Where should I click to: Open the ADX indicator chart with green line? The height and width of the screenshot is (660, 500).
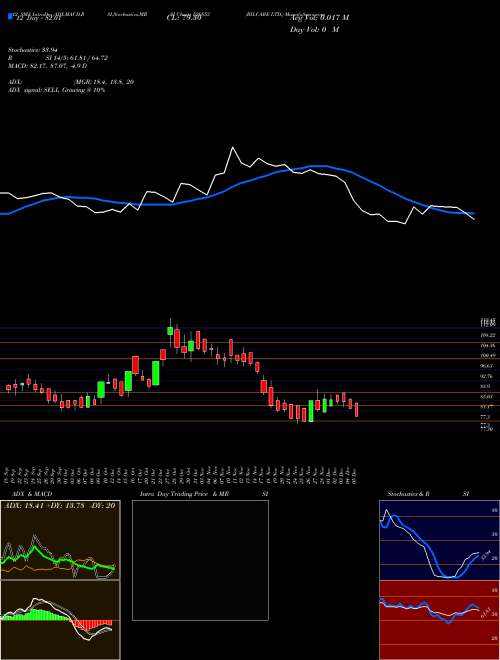[x=60, y=540]
